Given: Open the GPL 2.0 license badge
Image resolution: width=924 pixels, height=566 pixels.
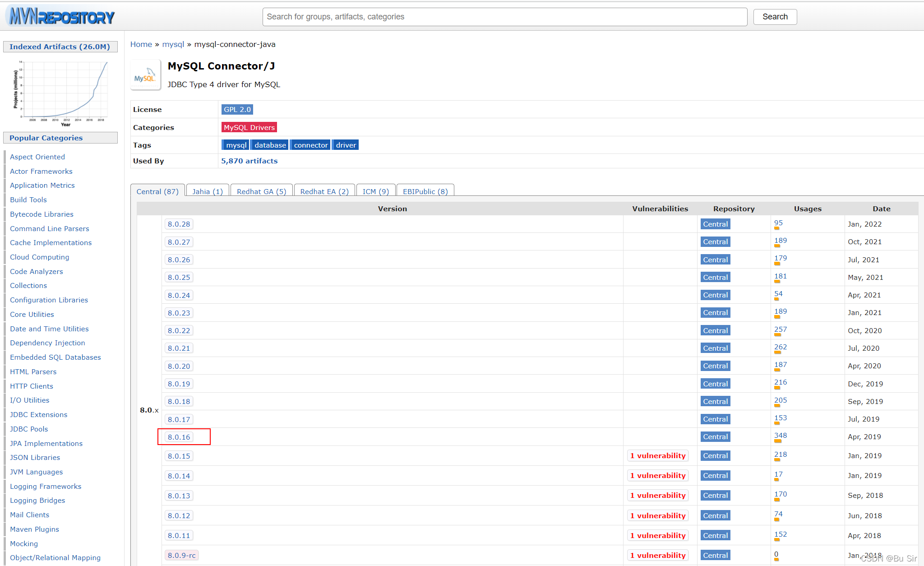Looking at the screenshot, I should [237, 109].
